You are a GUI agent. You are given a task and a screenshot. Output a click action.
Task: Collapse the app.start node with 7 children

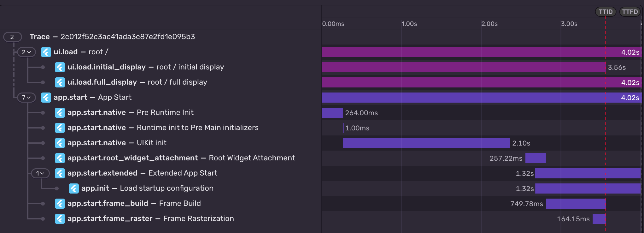point(26,98)
